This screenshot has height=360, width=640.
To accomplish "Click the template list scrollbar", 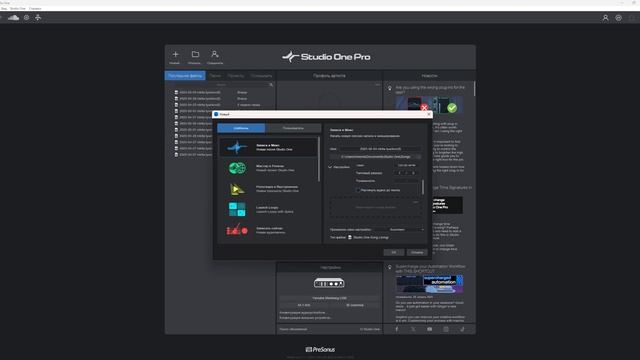I will click(x=319, y=159).
